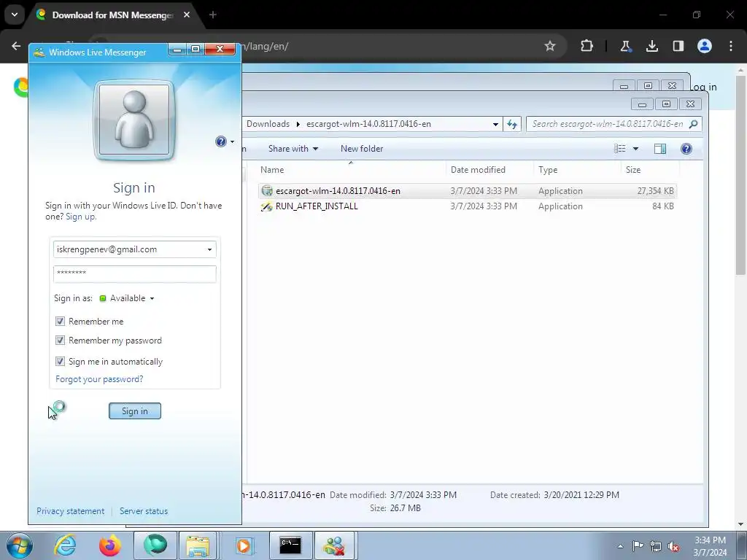The image size is (747, 560).
Task: Open Chrome downloads icon
Action: 651,46
